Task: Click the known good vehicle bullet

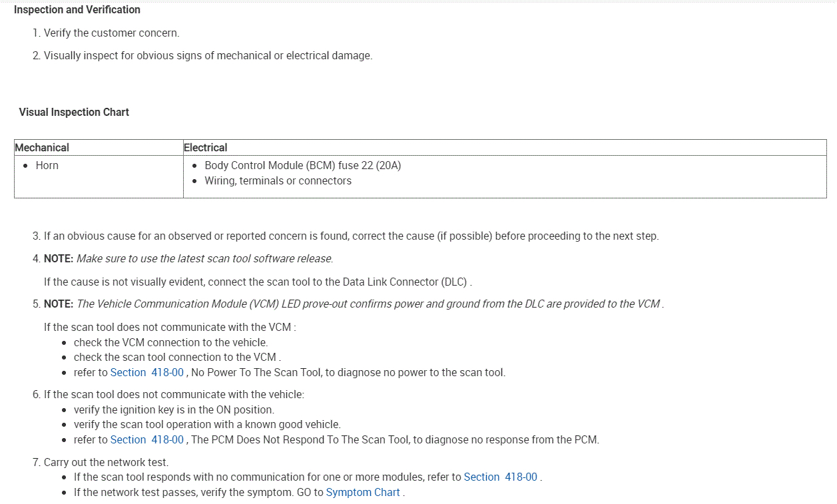Action: (207, 425)
